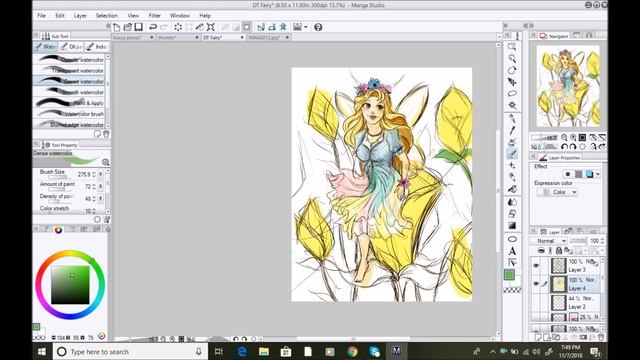Screen dimensions: 640x360
Task: Open the Selection menu
Action: coord(107,16)
